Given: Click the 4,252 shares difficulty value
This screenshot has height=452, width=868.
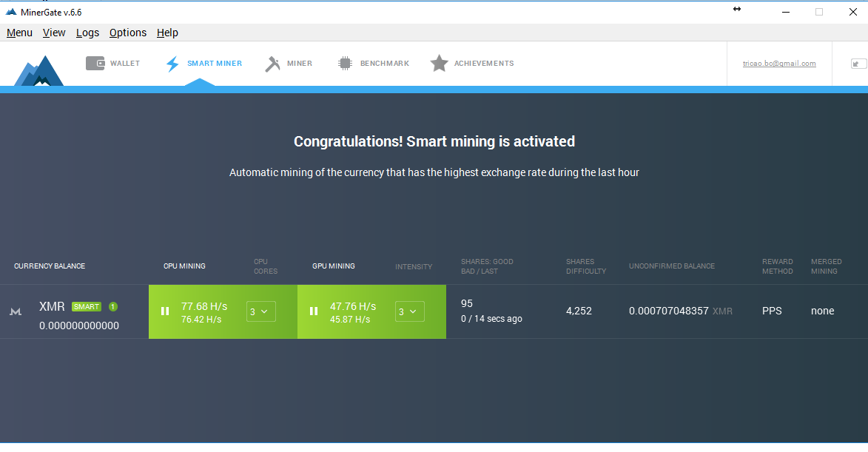Looking at the screenshot, I should [x=579, y=311].
